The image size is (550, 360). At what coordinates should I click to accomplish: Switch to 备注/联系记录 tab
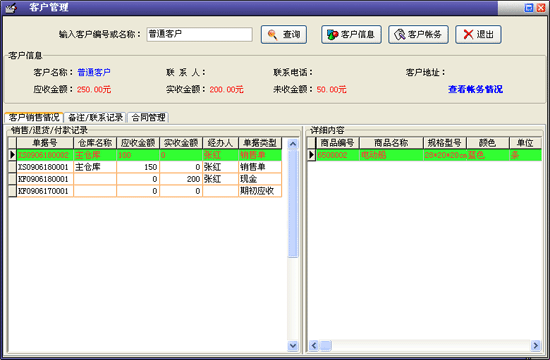click(x=95, y=117)
